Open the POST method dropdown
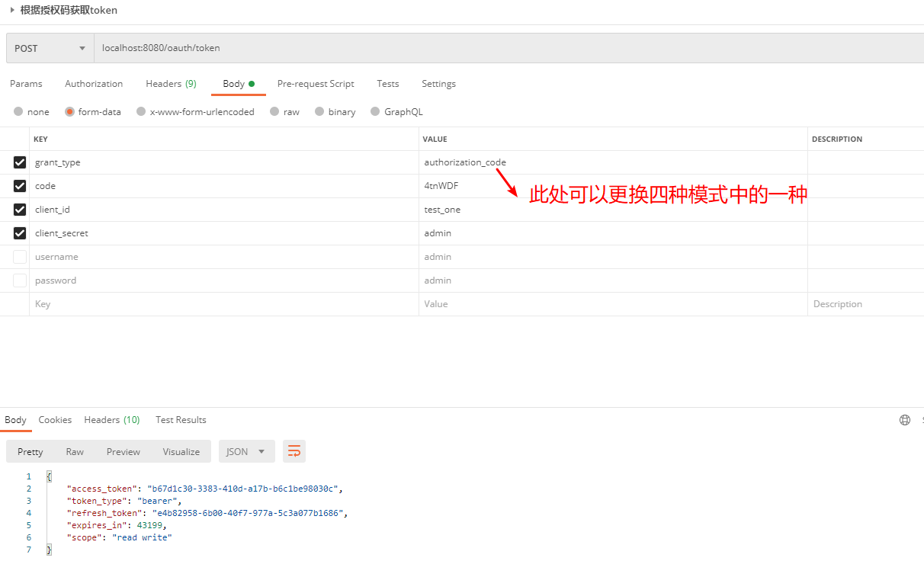Image resolution: width=924 pixels, height=577 pixels. [50, 48]
